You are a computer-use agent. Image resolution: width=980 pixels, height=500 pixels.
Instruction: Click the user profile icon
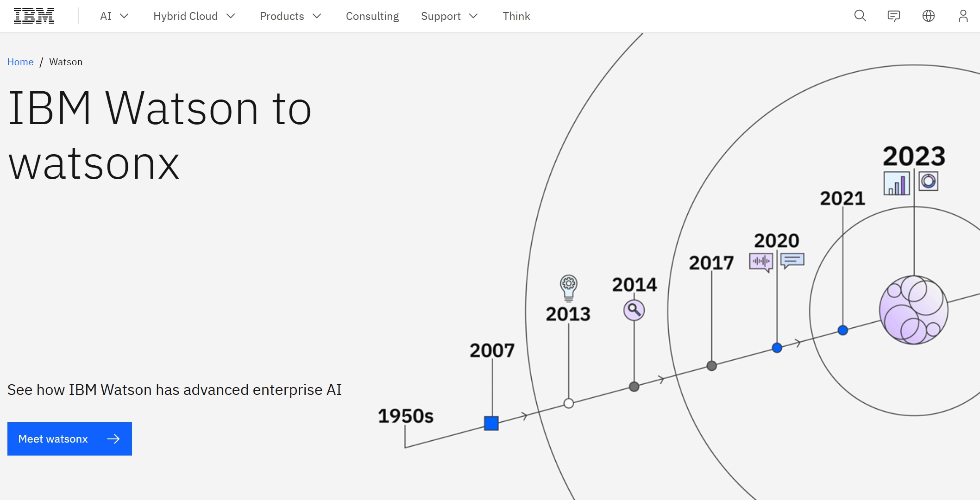pos(963,16)
